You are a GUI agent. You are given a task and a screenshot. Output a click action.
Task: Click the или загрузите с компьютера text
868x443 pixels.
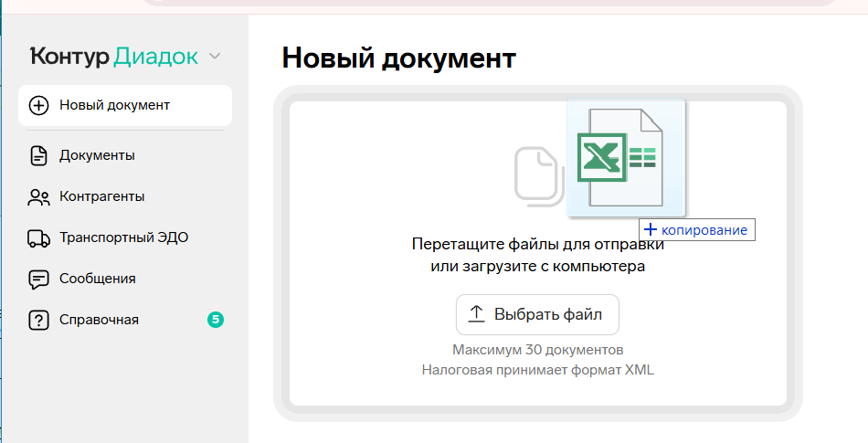tap(537, 266)
